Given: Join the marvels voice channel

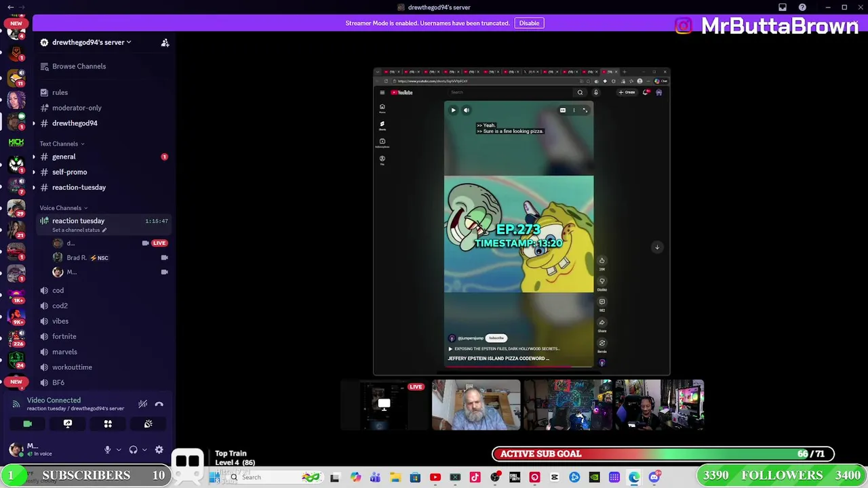Looking at the screenshot, I should click(x=64, y=352).
